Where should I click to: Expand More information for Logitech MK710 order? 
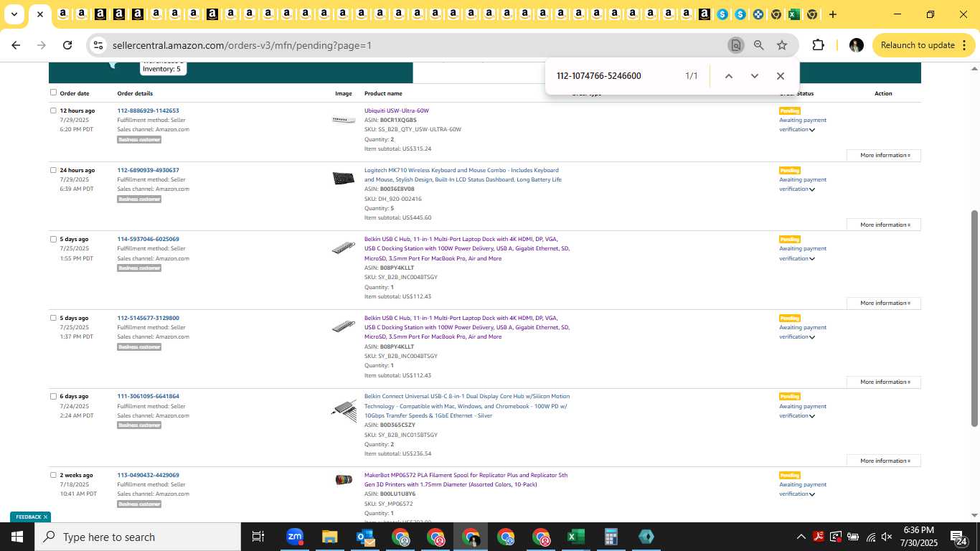click(884, 225)
